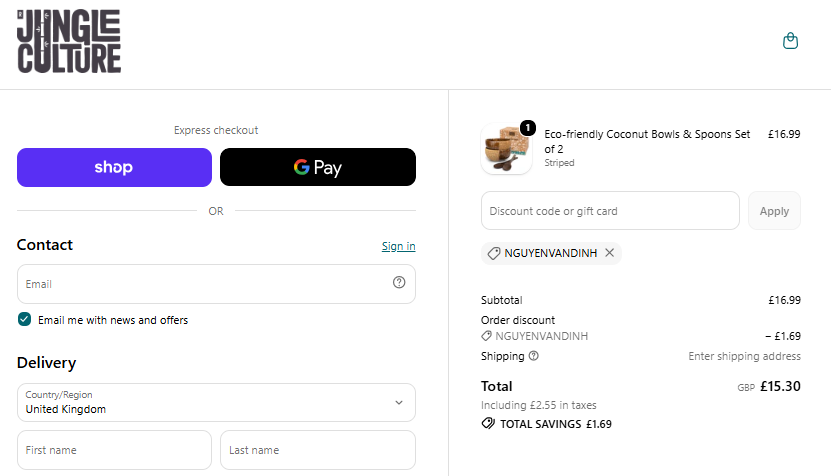This screenshot has width=831, height=476.
Task: Click the Eco-friendly Coconut Bowls product title
Action: (x=647, y=142)
